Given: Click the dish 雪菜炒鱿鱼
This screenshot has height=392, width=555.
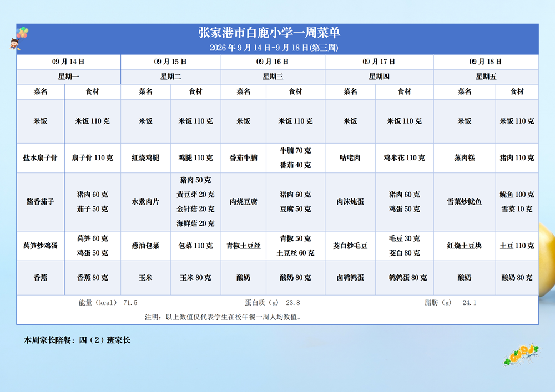Looking at the screenshot, I should [465, 202].
